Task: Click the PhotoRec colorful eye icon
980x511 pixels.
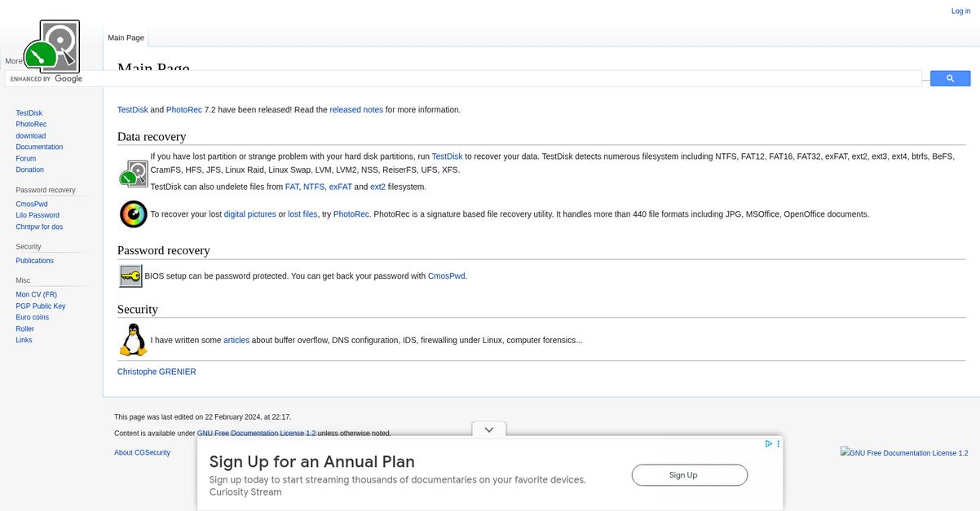Action: 134,214
